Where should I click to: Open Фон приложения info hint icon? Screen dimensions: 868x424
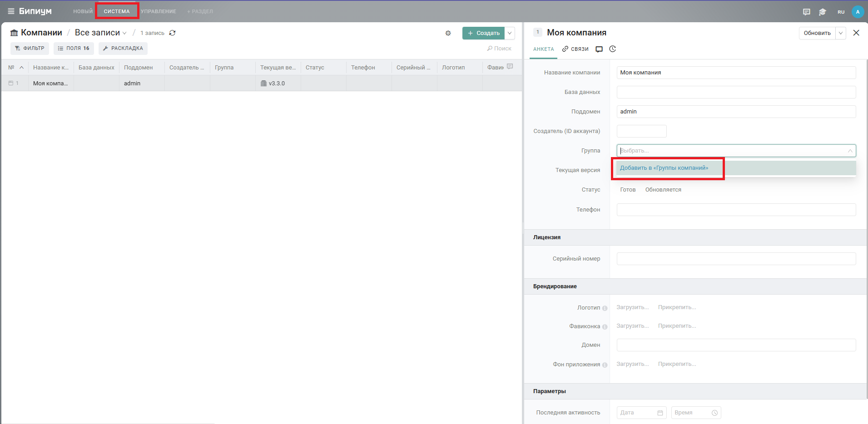coord(605,365)
